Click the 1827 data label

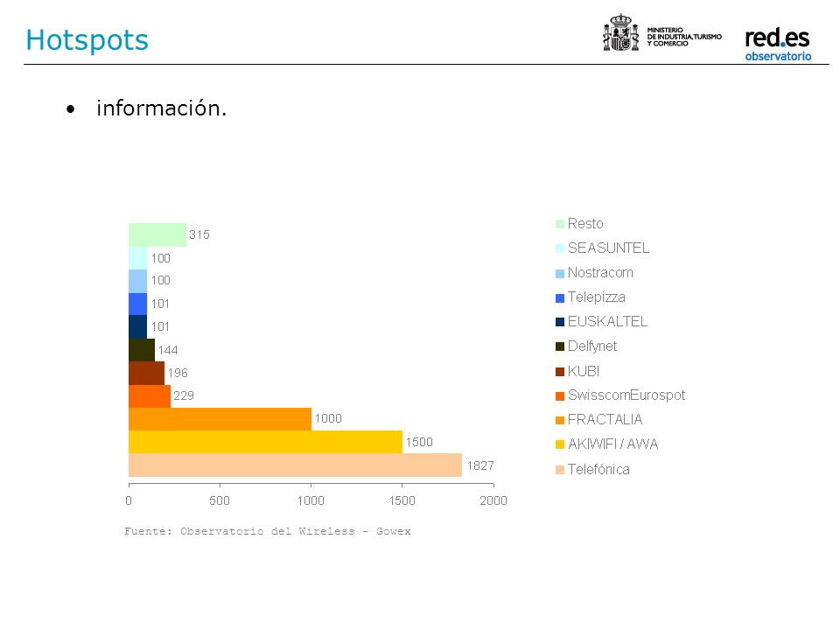click(480, 465)
